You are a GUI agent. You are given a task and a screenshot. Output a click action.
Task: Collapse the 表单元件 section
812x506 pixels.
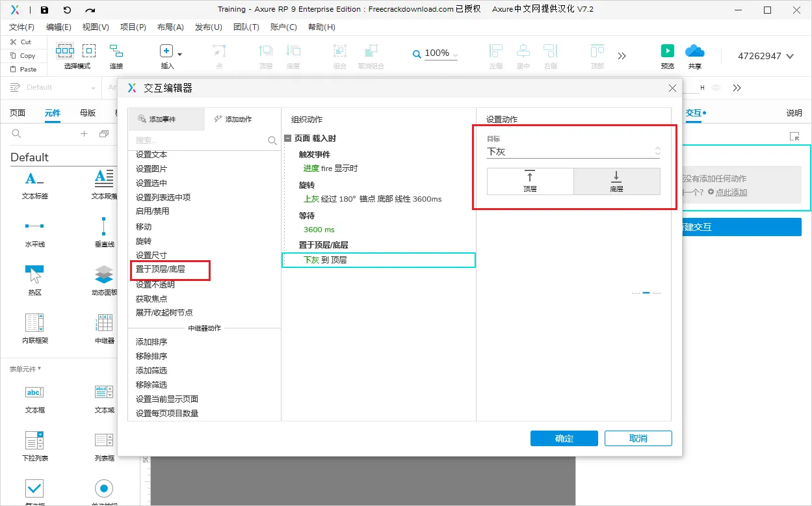click(25, 369)
